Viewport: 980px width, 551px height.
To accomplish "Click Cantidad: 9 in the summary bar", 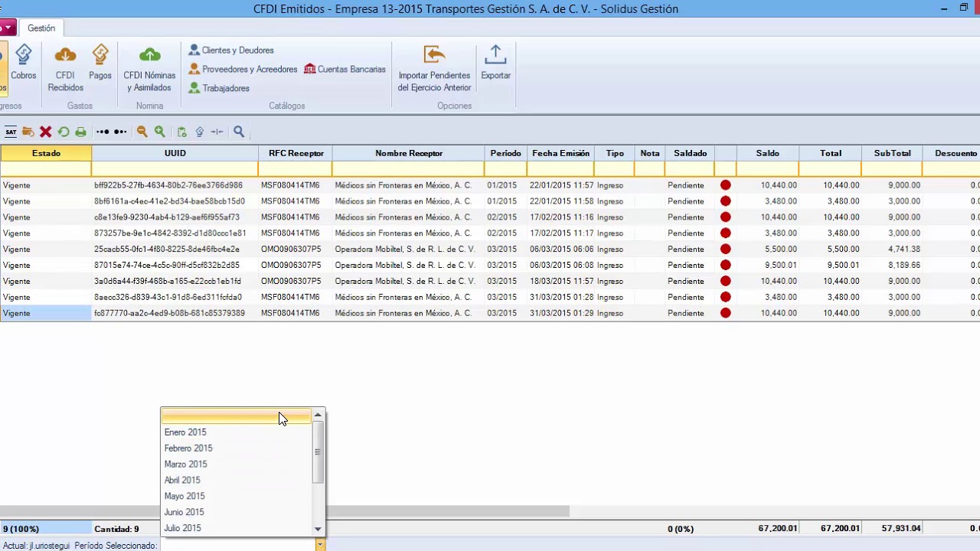I will click(x=116, y=529).
